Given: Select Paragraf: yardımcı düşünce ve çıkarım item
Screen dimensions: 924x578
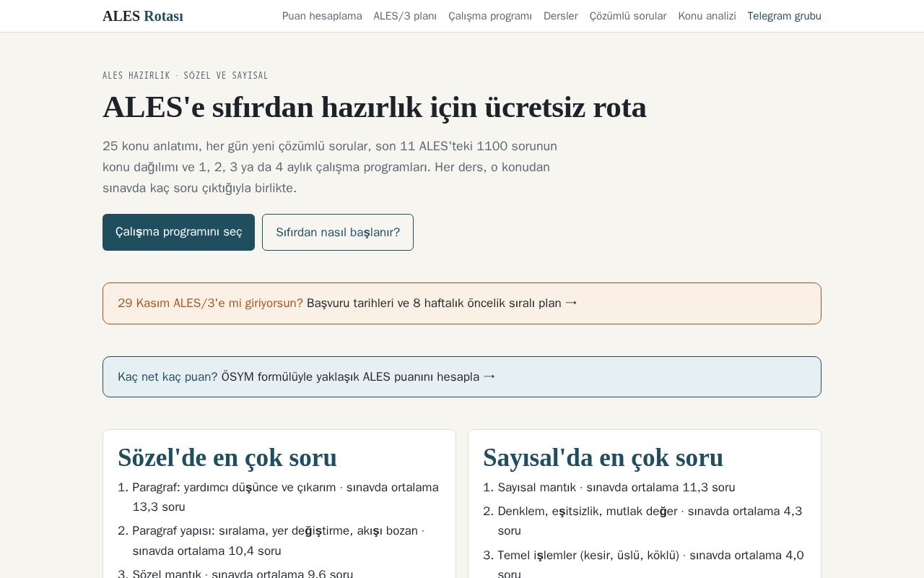Looking at the screenshot, I should point(287,497).
